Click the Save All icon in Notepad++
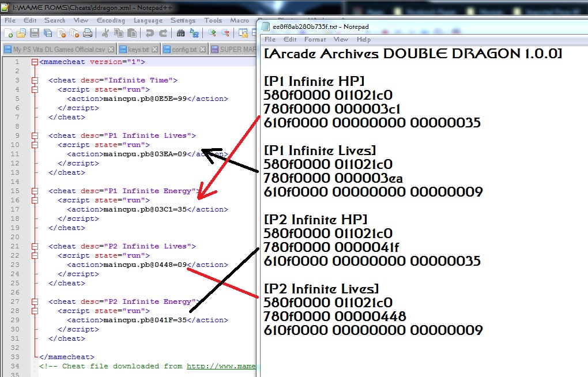Viewport: 588px width, 377px height. [48, 33]
